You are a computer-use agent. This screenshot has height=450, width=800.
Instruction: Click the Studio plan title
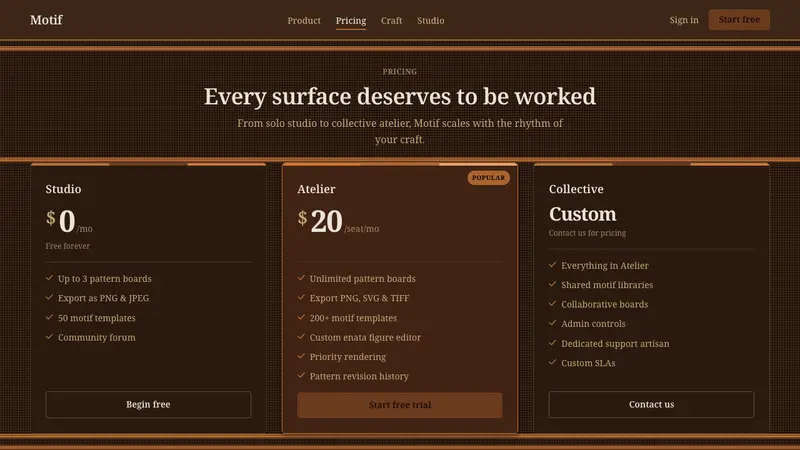coord(63,189)
